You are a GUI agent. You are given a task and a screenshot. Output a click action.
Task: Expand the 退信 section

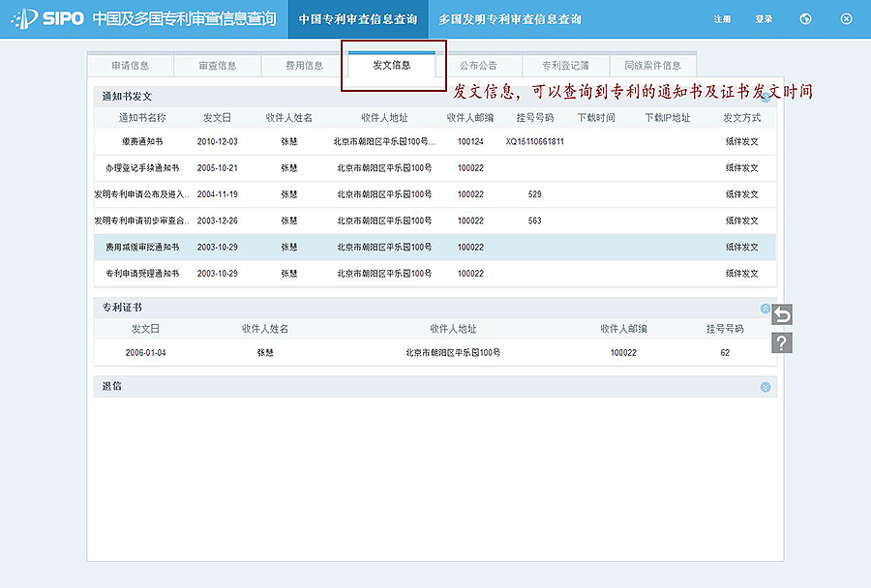tap(766, 387)
